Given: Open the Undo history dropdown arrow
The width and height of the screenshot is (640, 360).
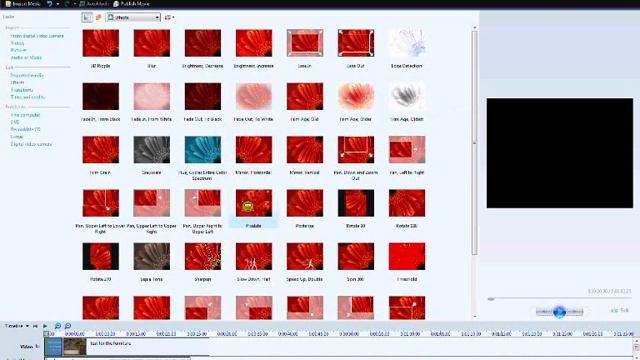Looking at the screenshot, I should coord(58,4).
